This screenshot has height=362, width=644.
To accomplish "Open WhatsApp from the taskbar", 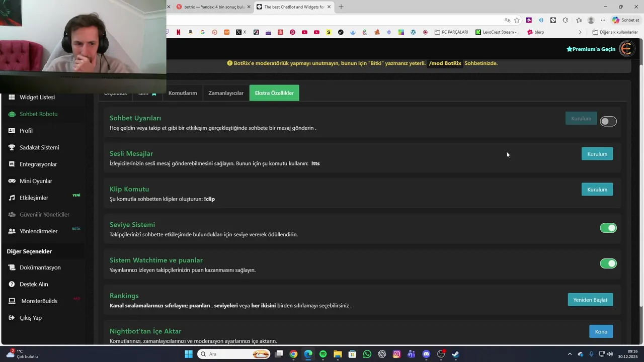I will pos(367,354).
